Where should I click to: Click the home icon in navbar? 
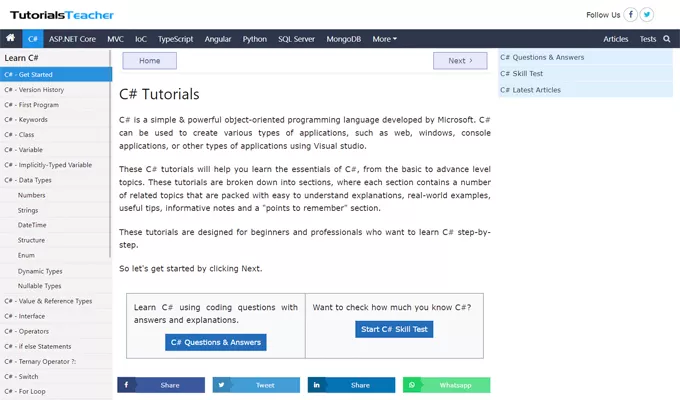[x=10, y=38]
